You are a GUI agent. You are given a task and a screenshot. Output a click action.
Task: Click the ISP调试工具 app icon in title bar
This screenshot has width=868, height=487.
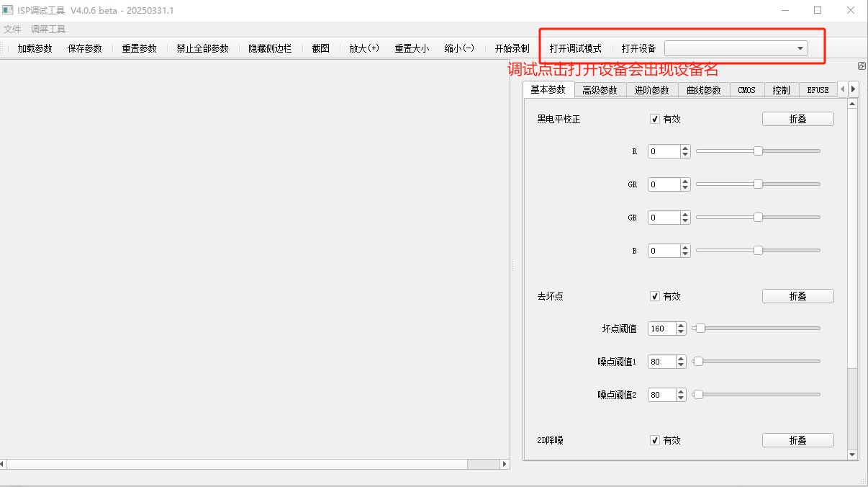8,10
